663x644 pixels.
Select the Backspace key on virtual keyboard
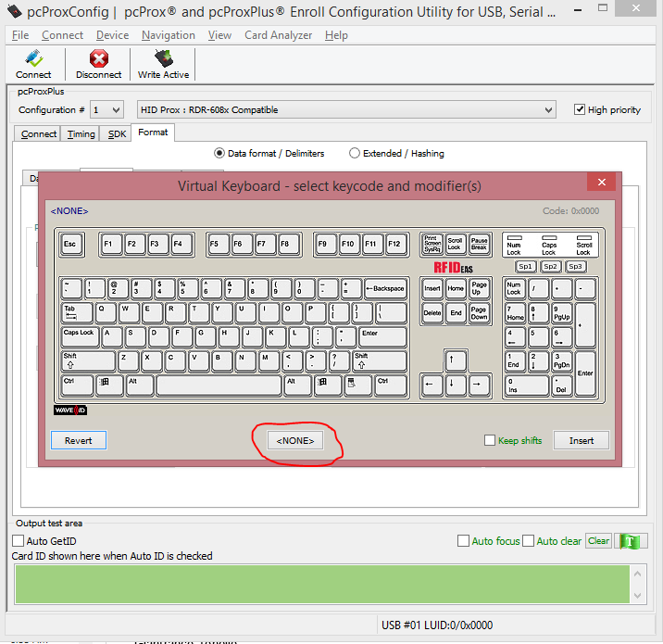click(x=385, y=288)
